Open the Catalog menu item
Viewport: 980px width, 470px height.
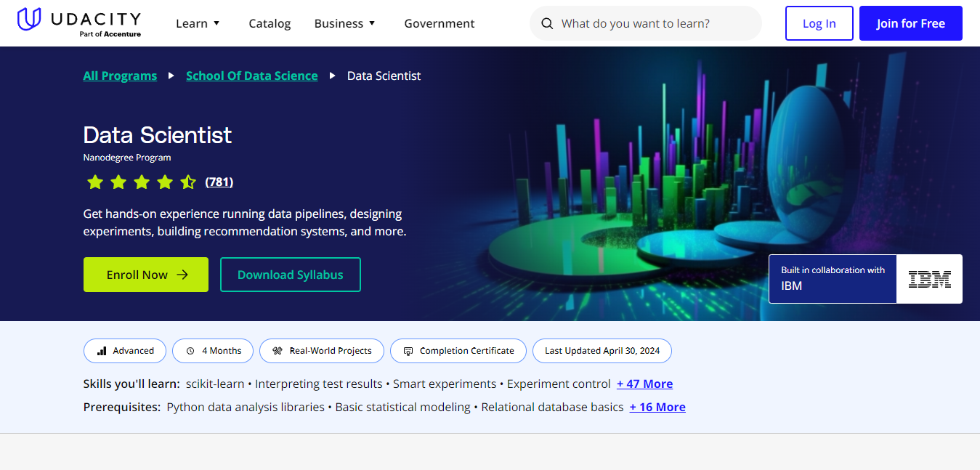click(x=270, y=23)
